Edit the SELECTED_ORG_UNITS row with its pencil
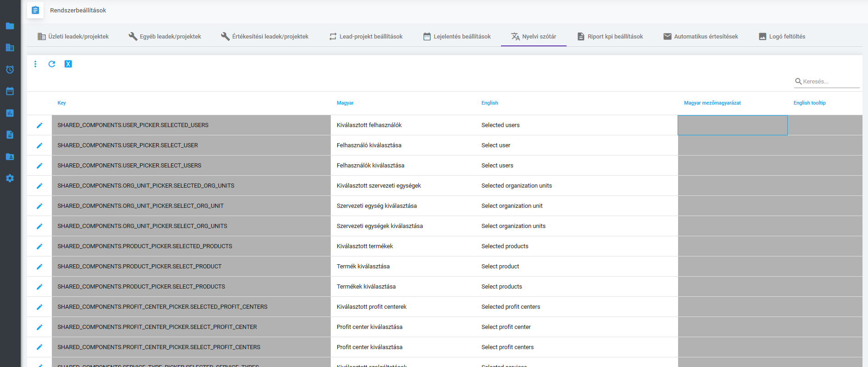868x367 pixels. pos(39,186)
